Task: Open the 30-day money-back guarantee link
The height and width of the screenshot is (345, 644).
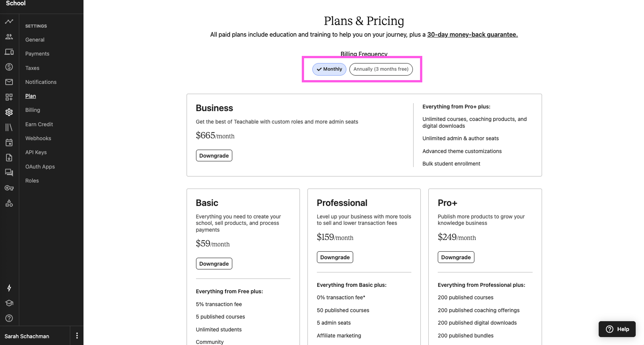Action: click(x=473, y=34)
